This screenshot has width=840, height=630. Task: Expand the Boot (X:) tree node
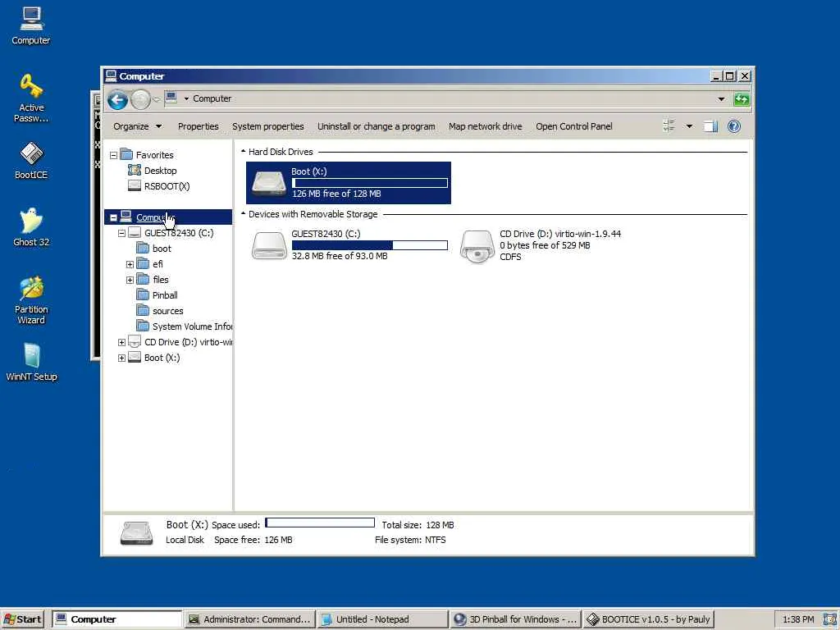(121, 358)
